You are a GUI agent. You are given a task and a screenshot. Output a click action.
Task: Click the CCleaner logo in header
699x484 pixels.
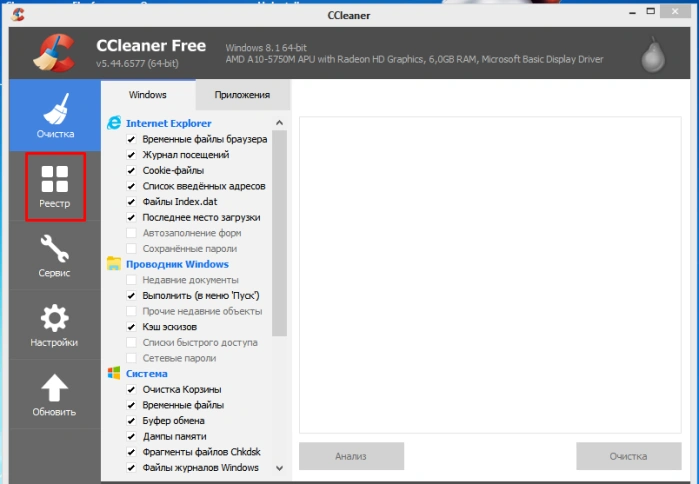(54, 53)
